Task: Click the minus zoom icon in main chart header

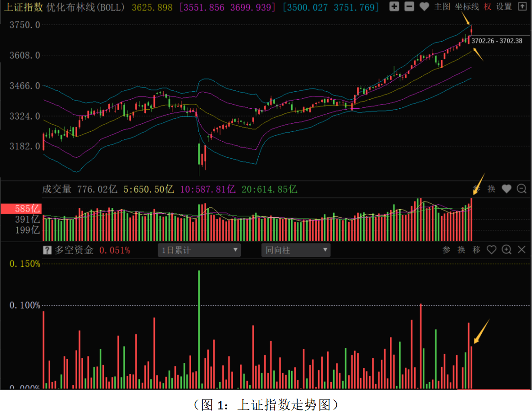Action: point(409,6)
